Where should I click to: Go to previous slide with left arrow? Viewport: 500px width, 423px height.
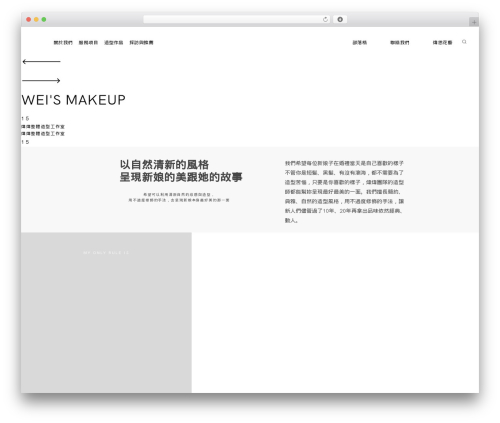(41, 61)
